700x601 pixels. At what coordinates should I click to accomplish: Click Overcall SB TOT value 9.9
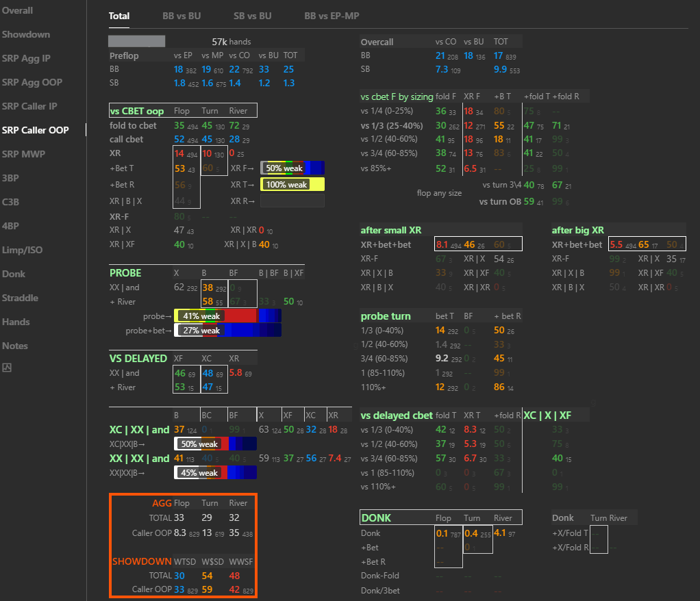500,69
